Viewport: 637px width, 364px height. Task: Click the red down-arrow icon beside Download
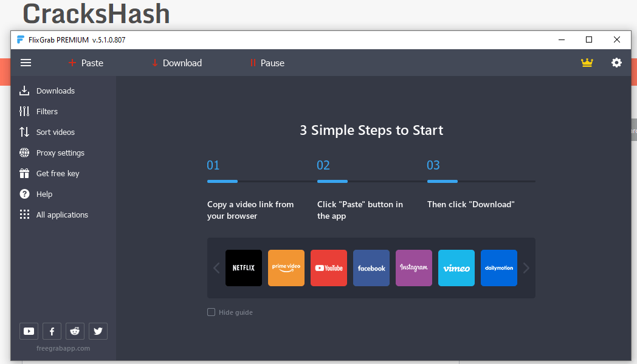pyautogui.click(x=155, y=63)
